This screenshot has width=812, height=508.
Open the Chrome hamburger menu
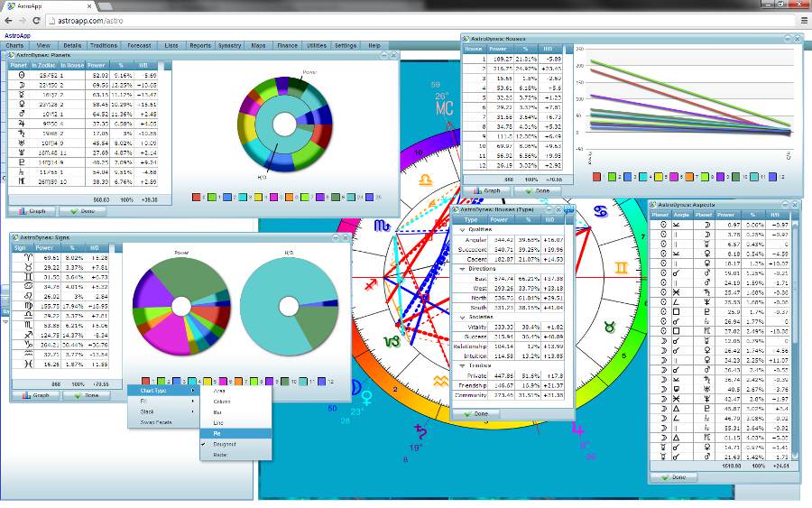click(803, 19)
